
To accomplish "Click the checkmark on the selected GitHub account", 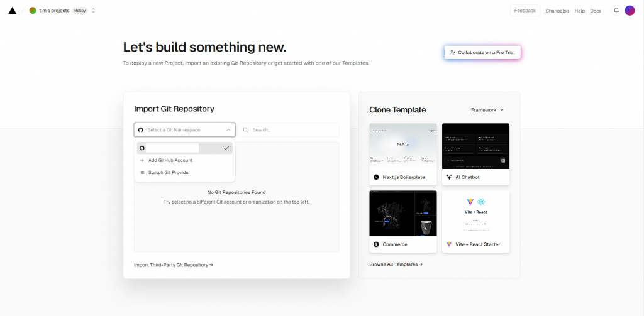I will [226, 148].
